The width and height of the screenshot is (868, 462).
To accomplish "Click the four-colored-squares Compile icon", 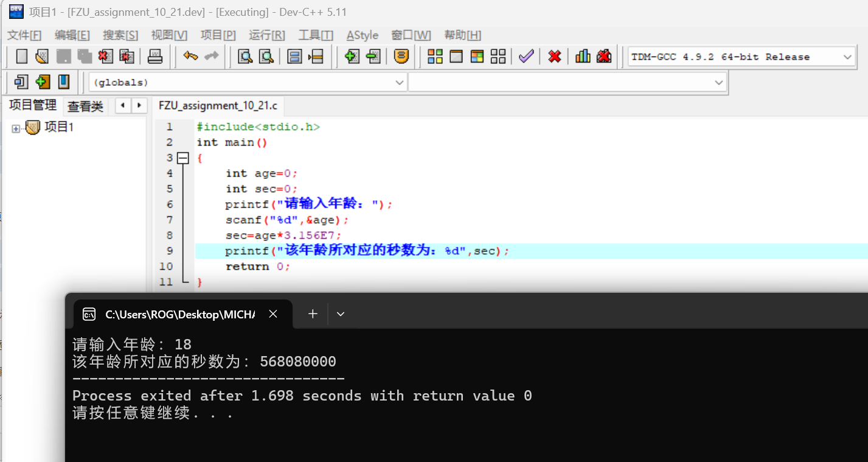I will (436, 57).
